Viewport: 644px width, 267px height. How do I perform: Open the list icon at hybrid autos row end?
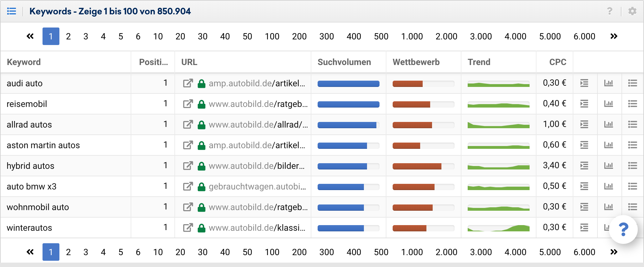[632, 166]
